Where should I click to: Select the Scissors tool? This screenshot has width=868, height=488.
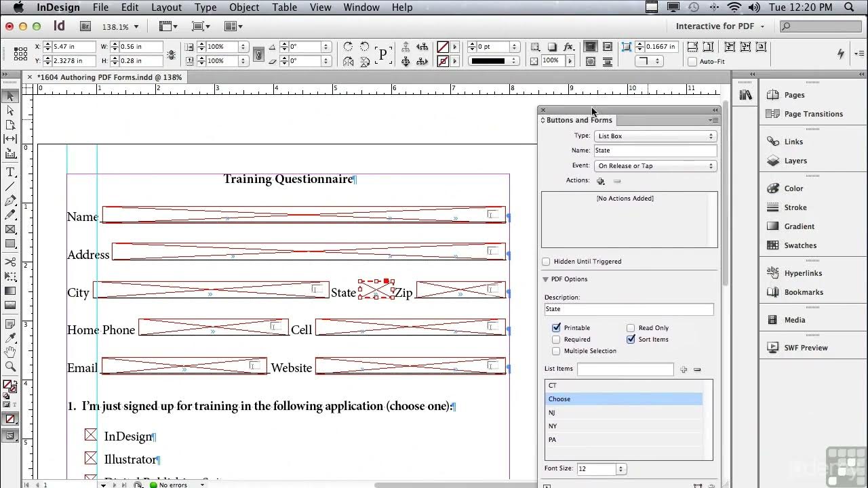coord(10,262)
